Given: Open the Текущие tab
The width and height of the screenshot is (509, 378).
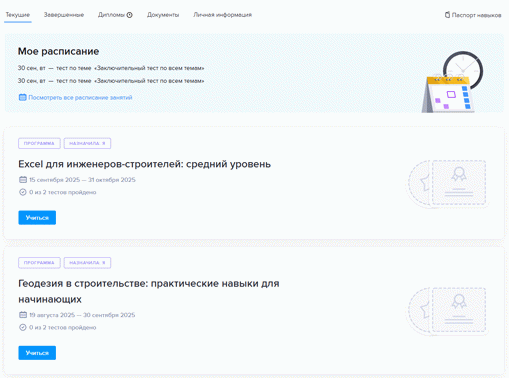Looking at the screenshot, I should click(18, 15).
